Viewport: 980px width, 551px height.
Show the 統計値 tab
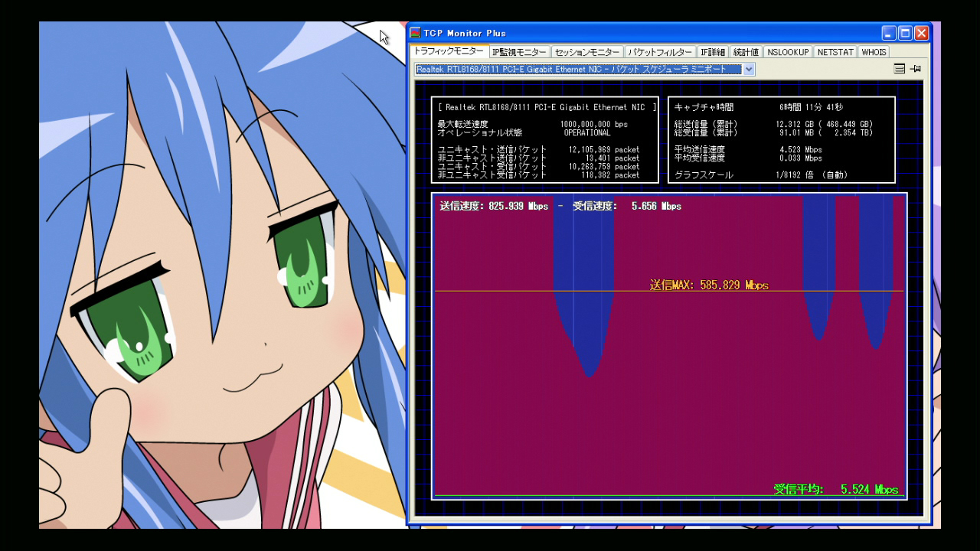(x=745, y=52)
